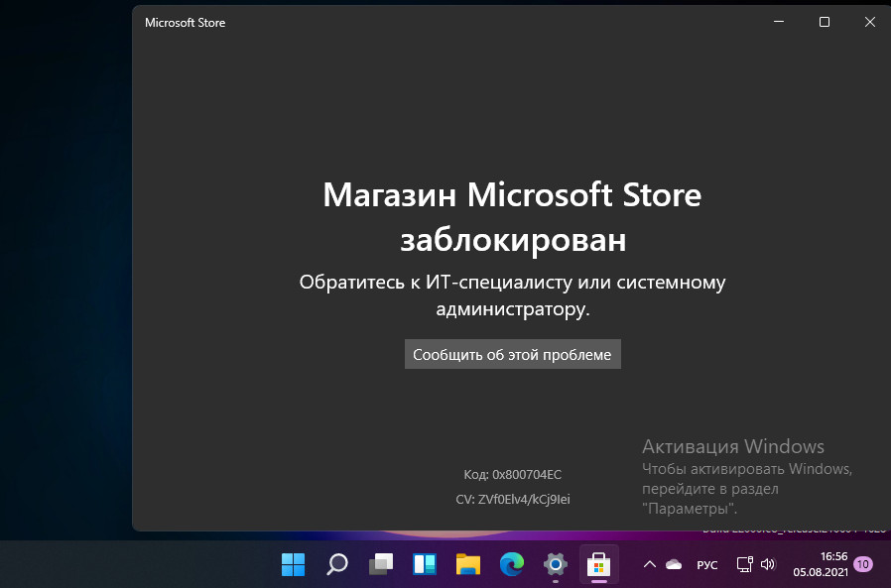891x588 pixels.
Task: Click the CV identifier text ZVf0Elv4/kCj9Iei
Action: click(524, 500)
